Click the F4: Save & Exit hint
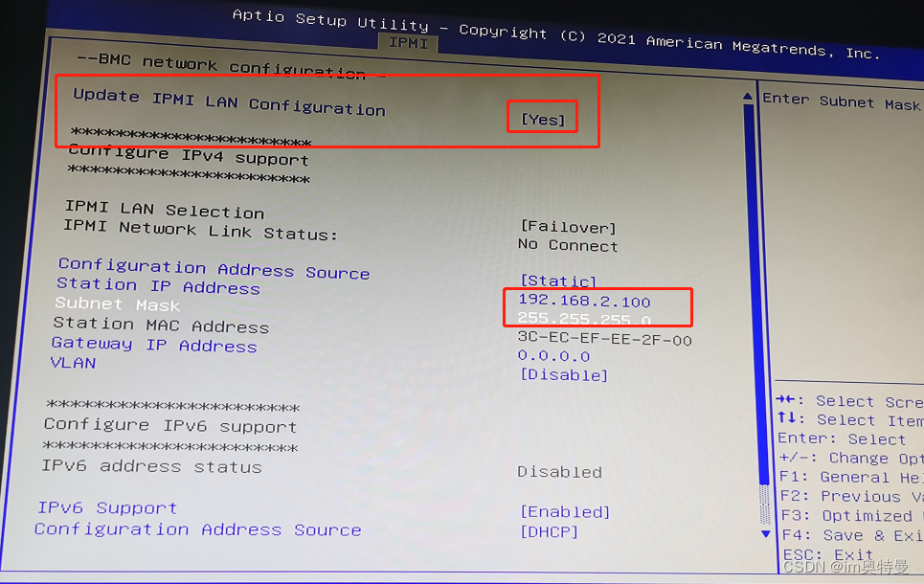Image resolution: width=924 pixels, height=584 pixels. [853, 535]
